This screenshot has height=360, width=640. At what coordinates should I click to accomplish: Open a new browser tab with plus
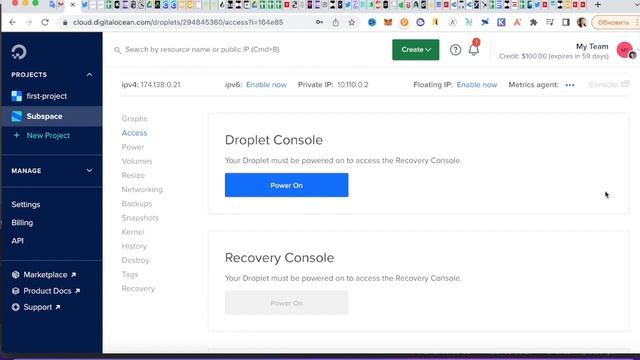pyautogui.click(x=598, y=5)
